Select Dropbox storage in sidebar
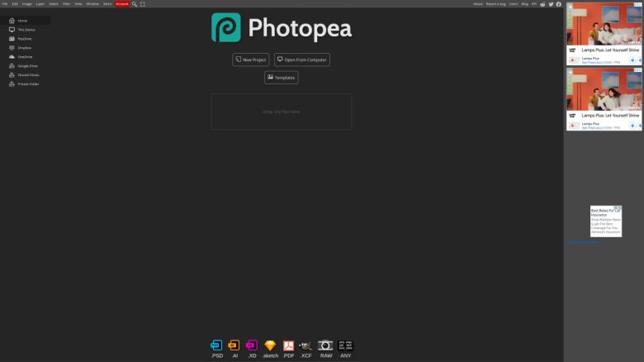The width and height of the screenshot is (644, 362). [x=24, y=48]
